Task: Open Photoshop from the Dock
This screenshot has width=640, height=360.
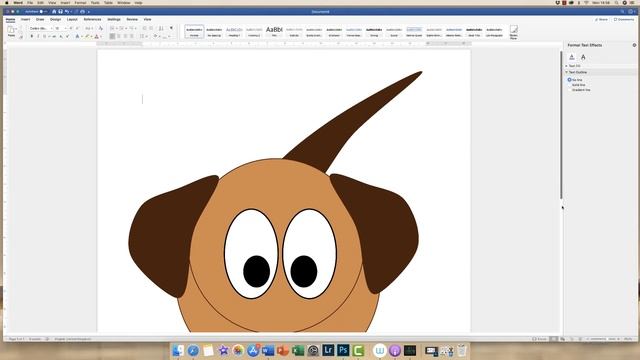Action: (x=343, y=350)
